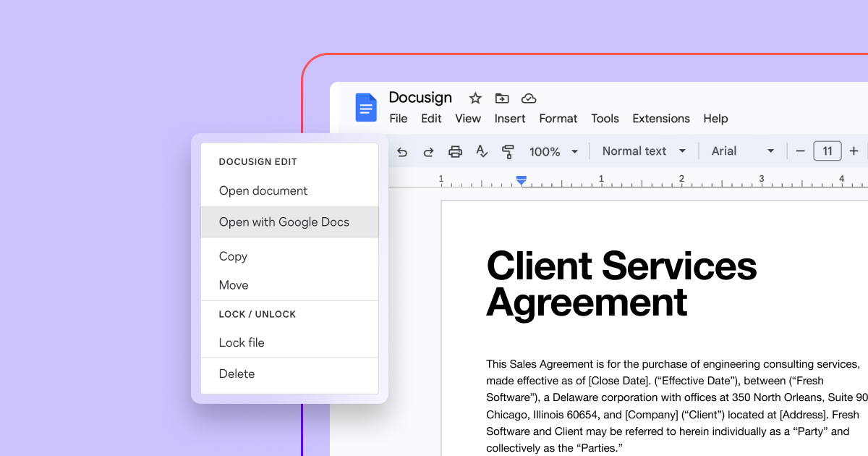Star the Docusign document
The height and width of the screenshot is (456, 868).
pyautogui.click(x=475, y=98)
